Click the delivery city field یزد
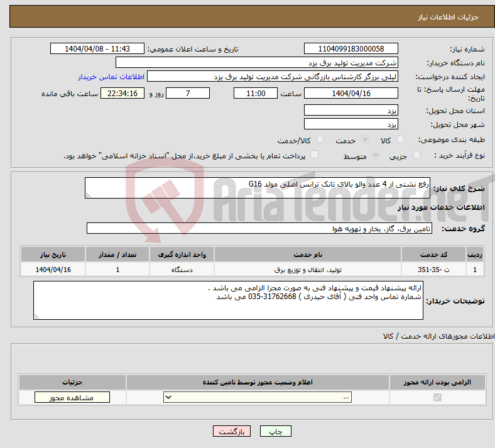495x448 pixels. (x=351, y=124)
